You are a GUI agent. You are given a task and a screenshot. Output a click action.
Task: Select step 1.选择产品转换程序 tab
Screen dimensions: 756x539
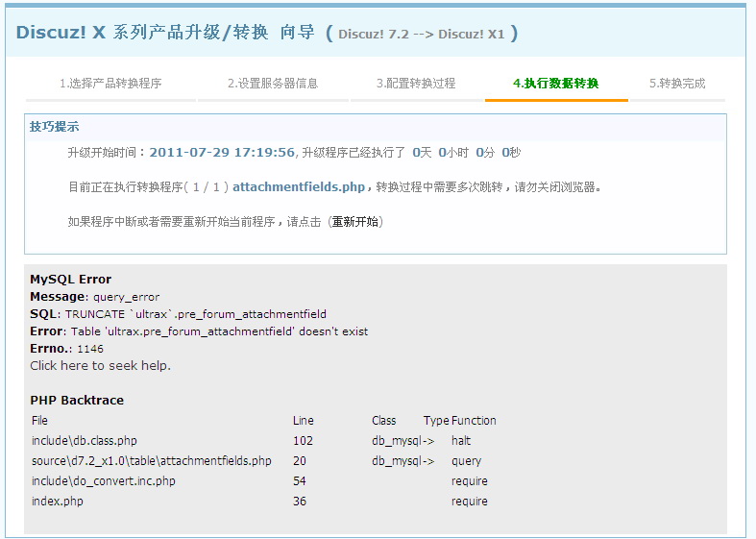[x=110, y=84]
